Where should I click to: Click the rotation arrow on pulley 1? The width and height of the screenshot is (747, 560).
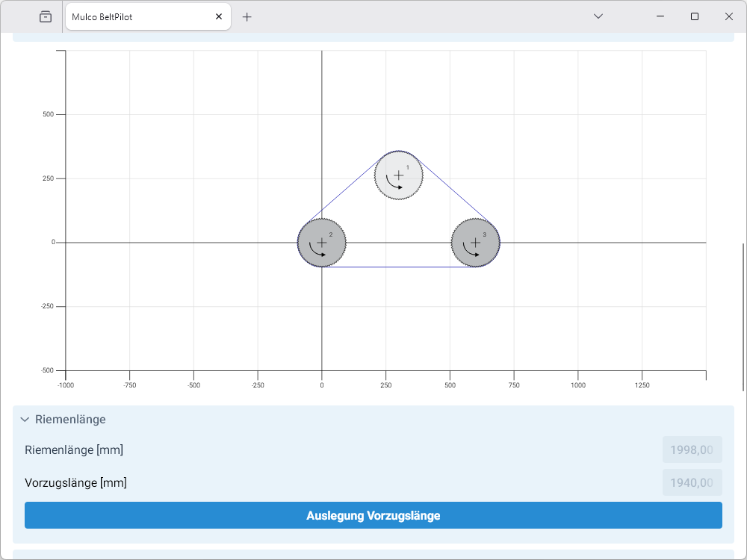[x=391, y=184]
